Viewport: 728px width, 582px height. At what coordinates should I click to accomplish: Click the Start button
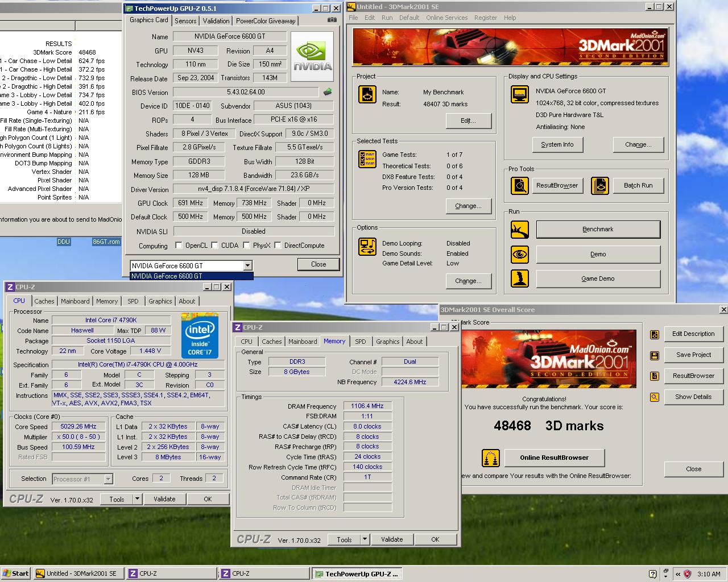coord(16,573)
